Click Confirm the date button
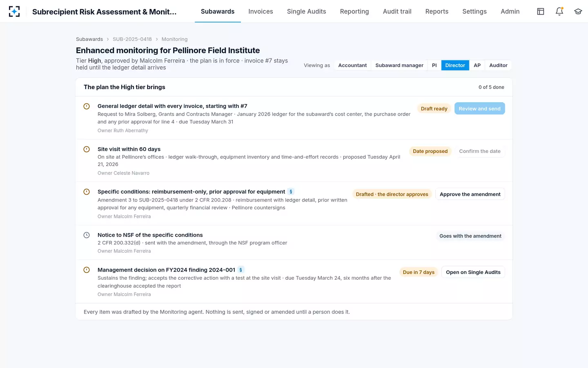This screenshot has height=368, width=588. tap(480, 151)
